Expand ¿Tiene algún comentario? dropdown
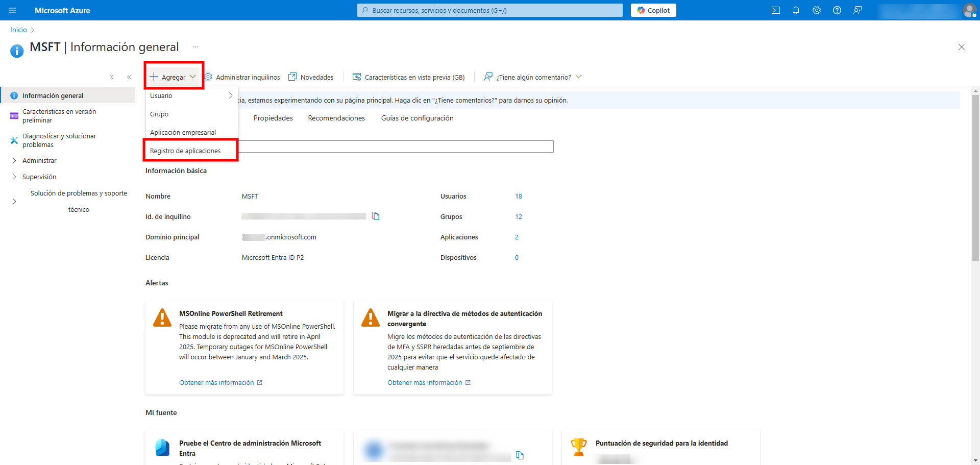The image size is (980, 465). tap(533, 77)
